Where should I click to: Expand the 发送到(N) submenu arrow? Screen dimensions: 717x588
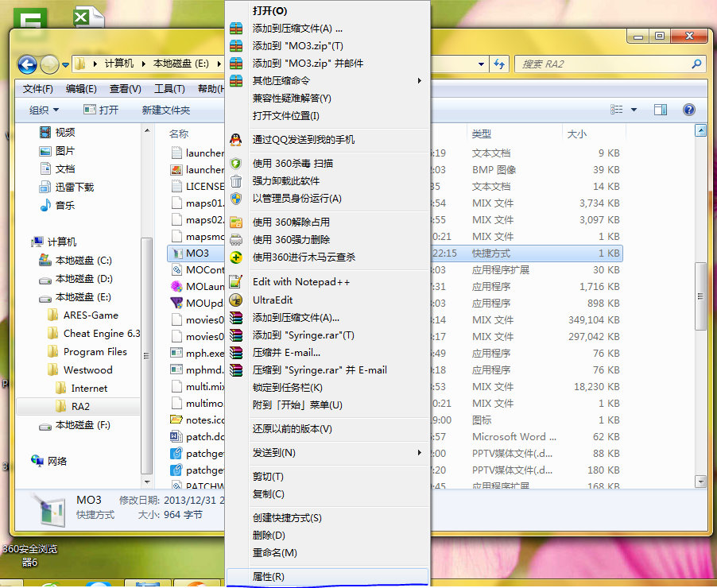[420, 453]
